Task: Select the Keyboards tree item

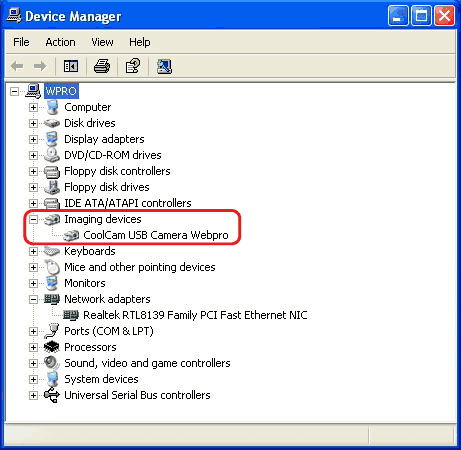Action: pos(90,251)
